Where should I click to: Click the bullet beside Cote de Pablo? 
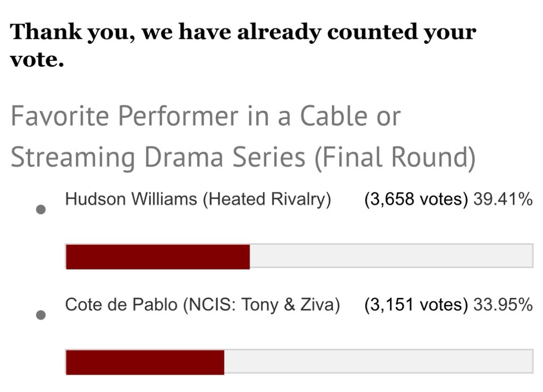click(x=41, y=315)
